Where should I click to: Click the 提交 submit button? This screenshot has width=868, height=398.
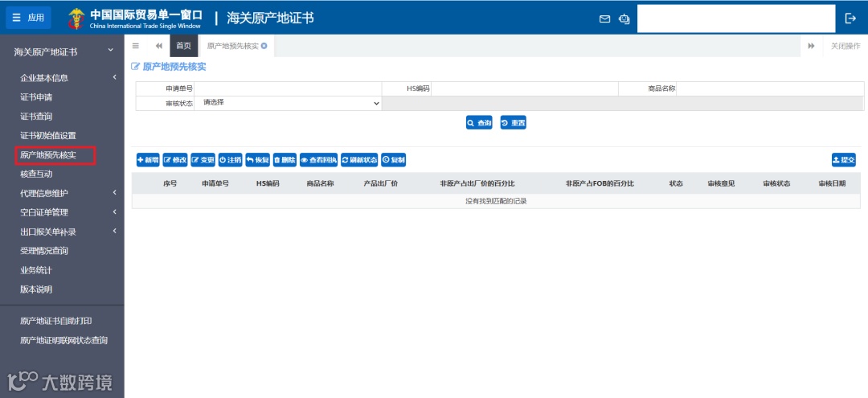click(844, 160)
